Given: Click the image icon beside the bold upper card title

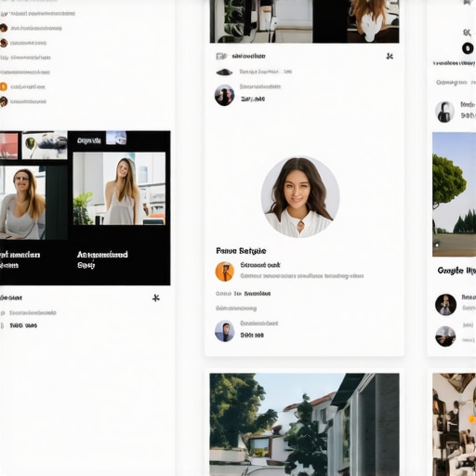Looking at the screenshot, I should (x=221, y=56).
